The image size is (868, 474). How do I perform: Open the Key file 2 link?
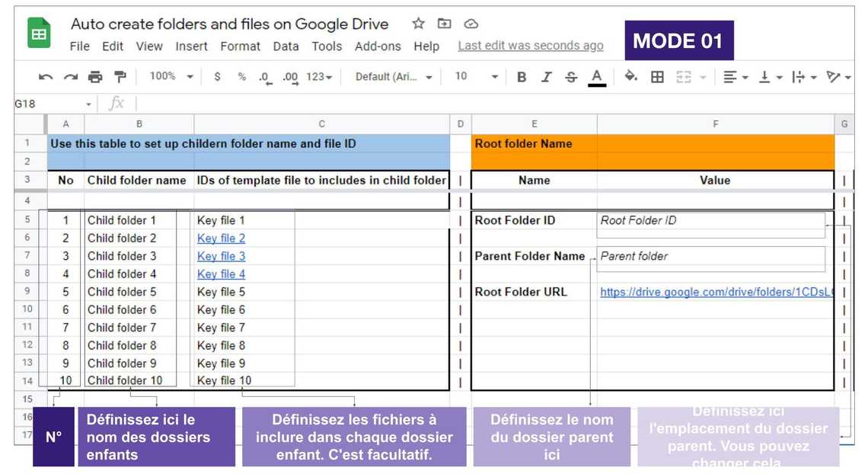pos(221,239)
